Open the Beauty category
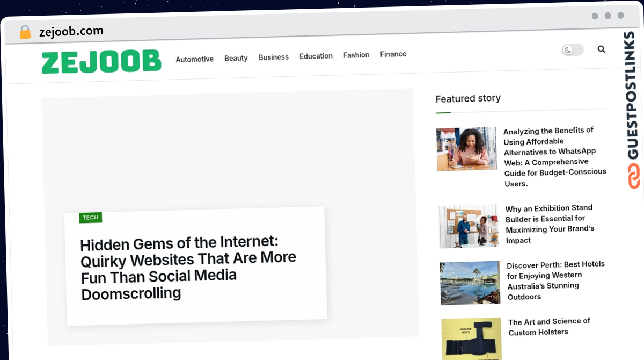Image resolution: width=644 pixels, height=360 pixels. click(x=236, y=58)
